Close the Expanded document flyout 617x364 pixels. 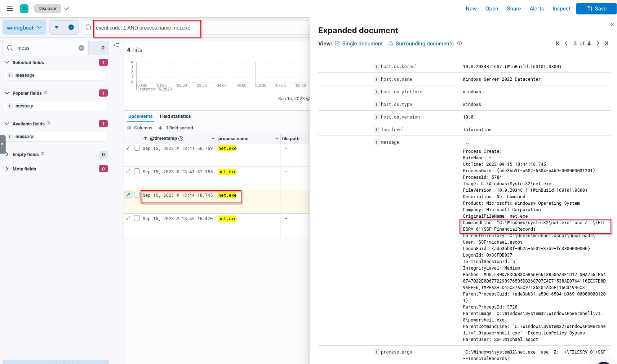point(612,25)
